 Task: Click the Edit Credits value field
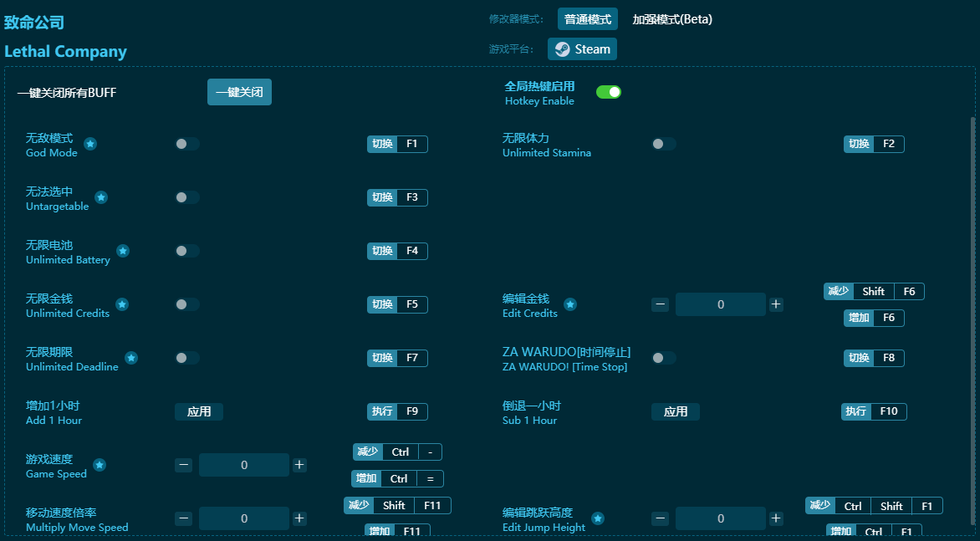coord(721,305)
